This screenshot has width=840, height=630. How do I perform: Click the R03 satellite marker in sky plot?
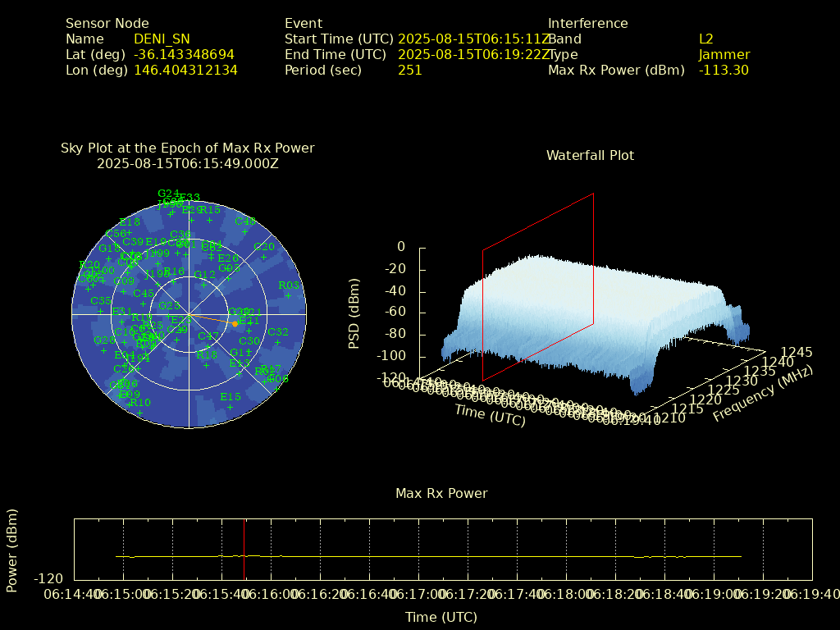click(288, 295)
